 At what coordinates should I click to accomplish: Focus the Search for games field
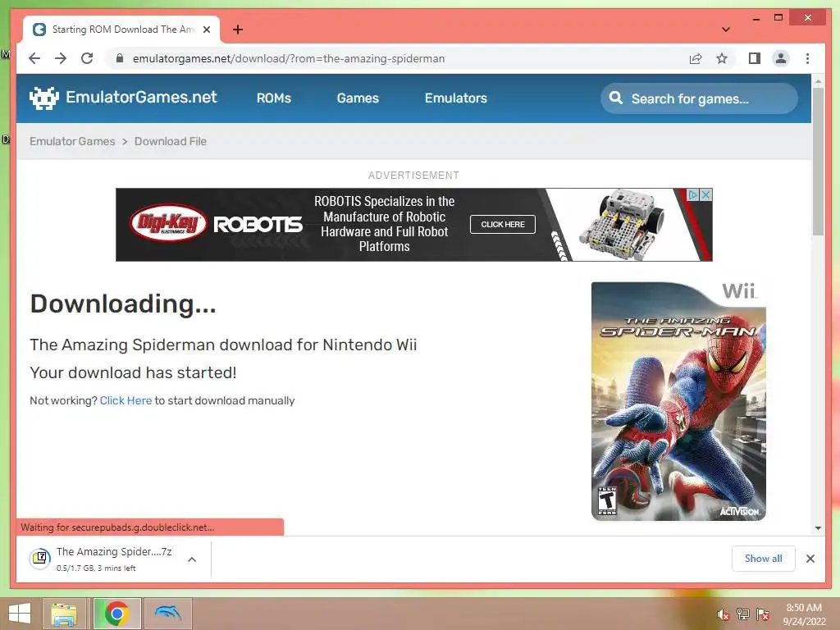(x=699, y=98)
